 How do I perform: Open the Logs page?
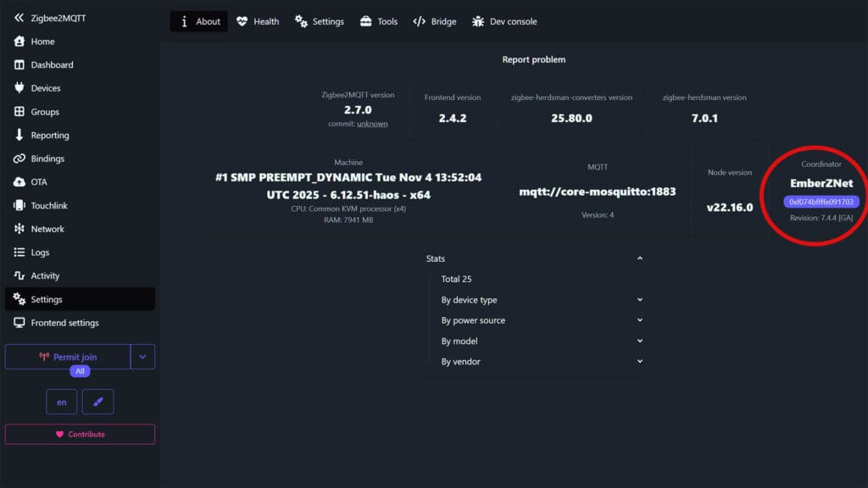click(37, 252)
